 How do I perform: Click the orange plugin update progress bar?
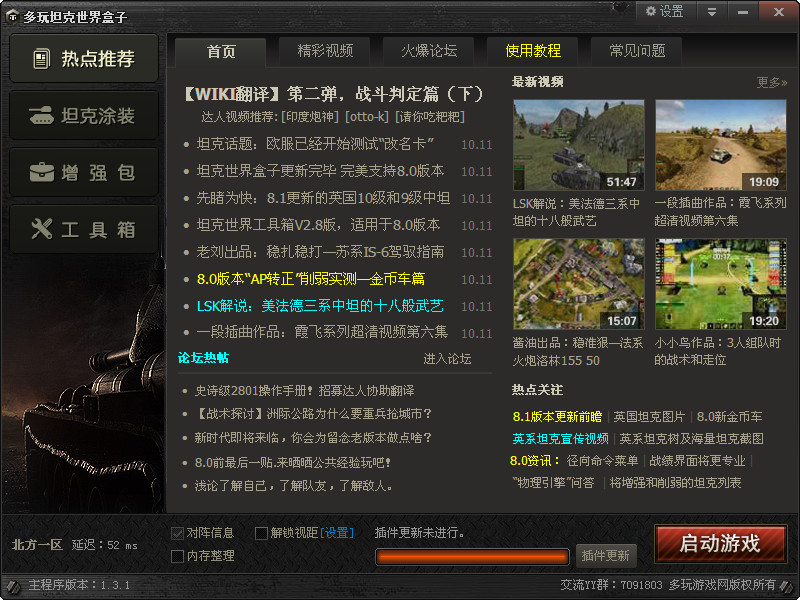tap(472, 557)
